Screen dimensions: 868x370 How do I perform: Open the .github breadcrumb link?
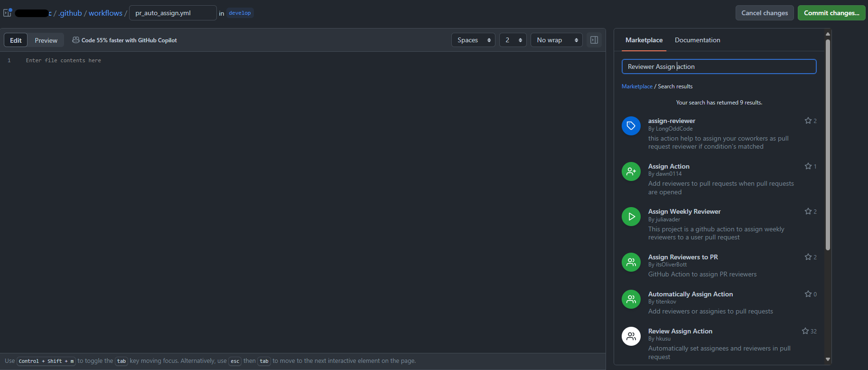click(70, 13)
